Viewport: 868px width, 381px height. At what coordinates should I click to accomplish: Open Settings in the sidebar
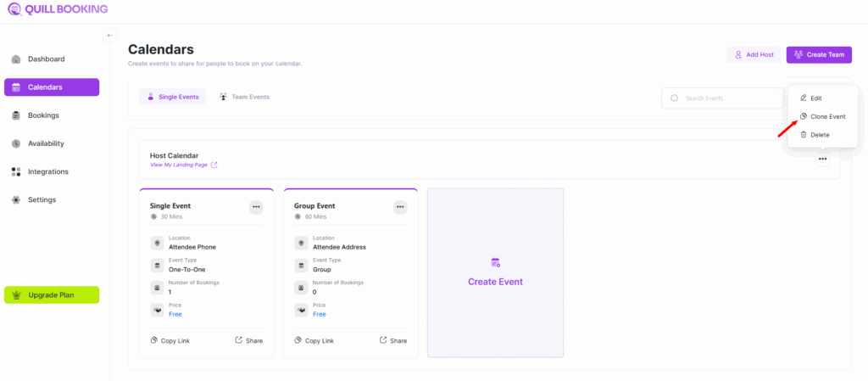42,200
